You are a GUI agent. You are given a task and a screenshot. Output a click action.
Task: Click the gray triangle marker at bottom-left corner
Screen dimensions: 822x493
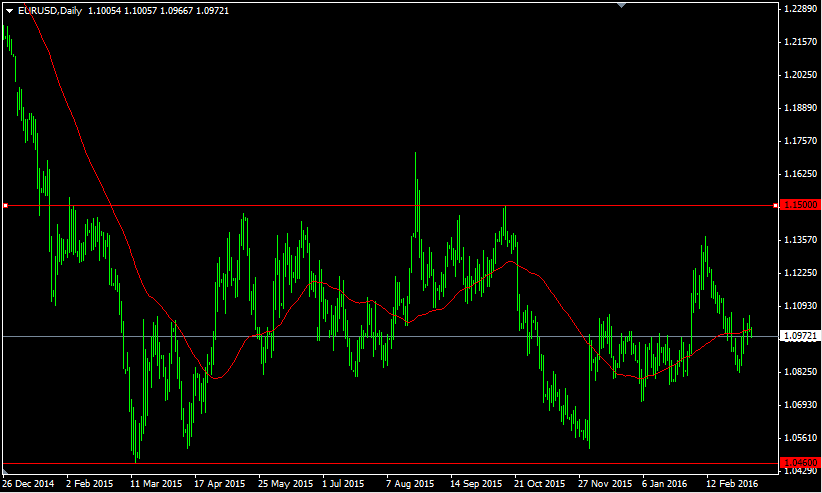coord(5,473)
